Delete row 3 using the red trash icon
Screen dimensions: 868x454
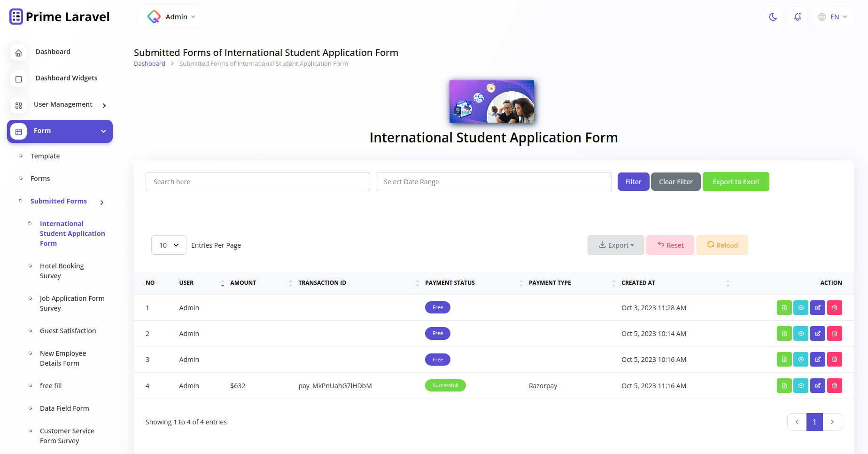pos(835,359)
